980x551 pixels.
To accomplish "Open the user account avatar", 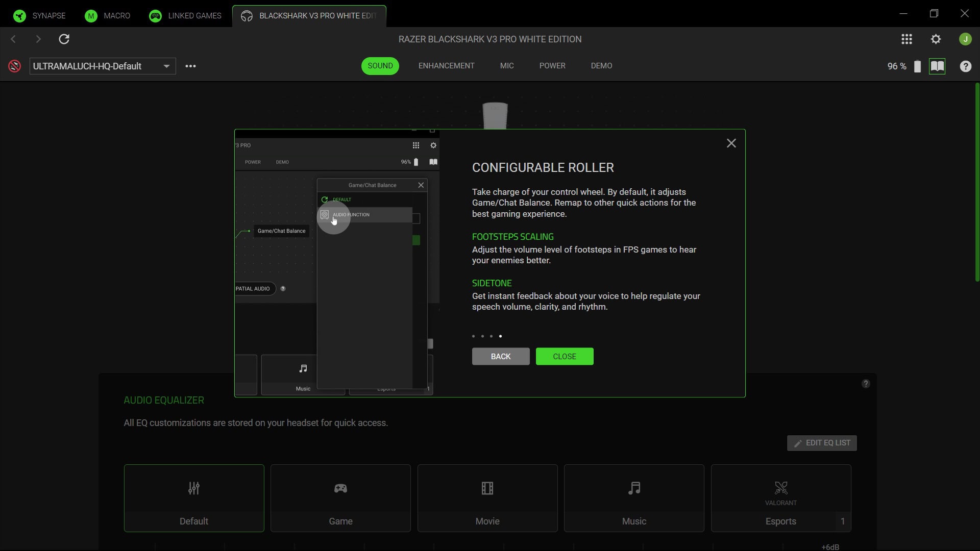I will point(965,39).
